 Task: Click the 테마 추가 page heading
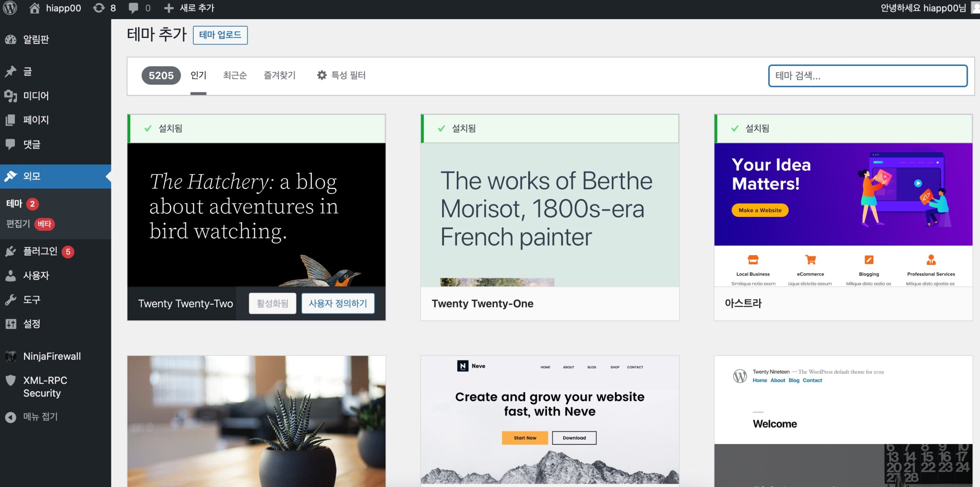click(x=157, y=34)
